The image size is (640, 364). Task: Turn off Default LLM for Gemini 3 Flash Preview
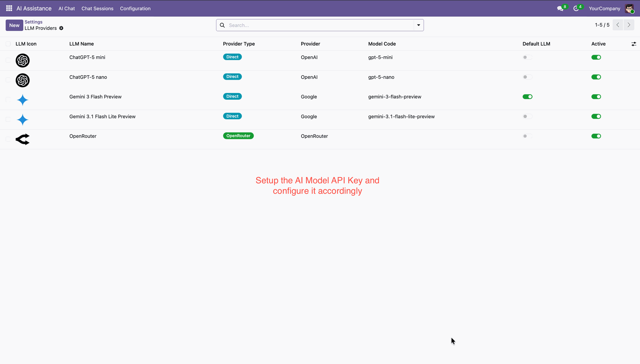pos(527,97)
